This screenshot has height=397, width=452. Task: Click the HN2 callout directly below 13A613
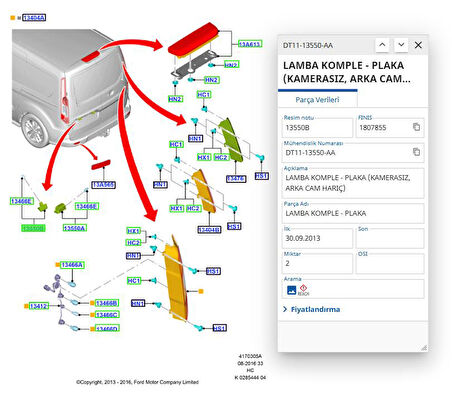pyautogui.click(x=231, y=65)
